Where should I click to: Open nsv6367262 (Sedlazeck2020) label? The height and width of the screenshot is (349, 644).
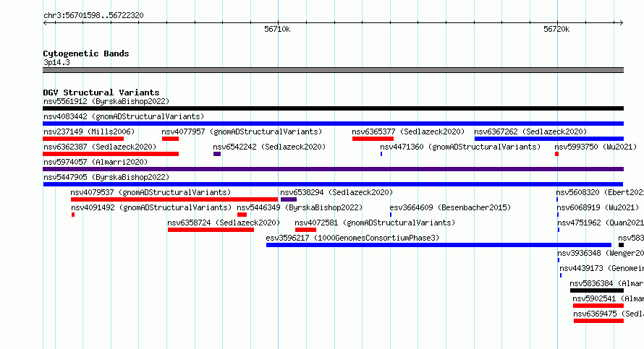[530, 132]
